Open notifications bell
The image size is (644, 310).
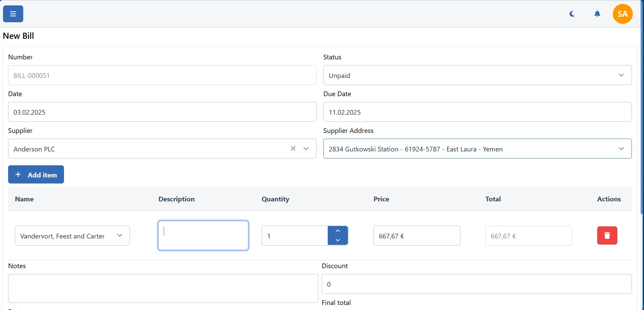click(x=597, y=14)
